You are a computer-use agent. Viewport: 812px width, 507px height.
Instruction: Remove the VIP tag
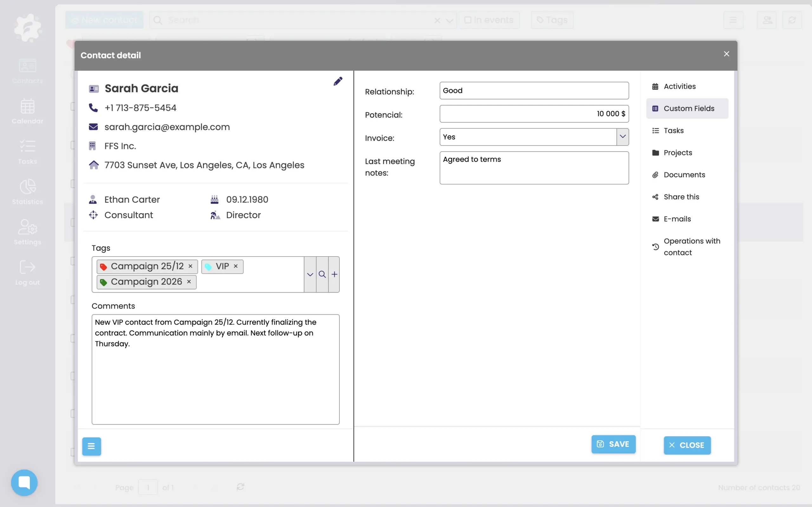[x=236, y=266]
